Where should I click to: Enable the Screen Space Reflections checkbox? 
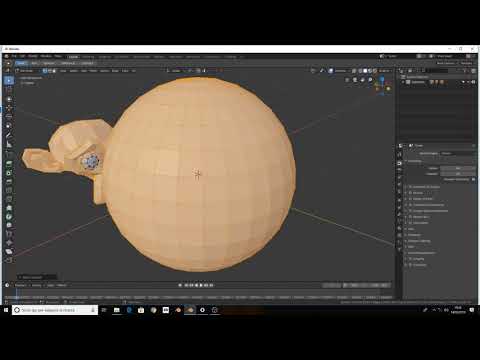[410, 211]
